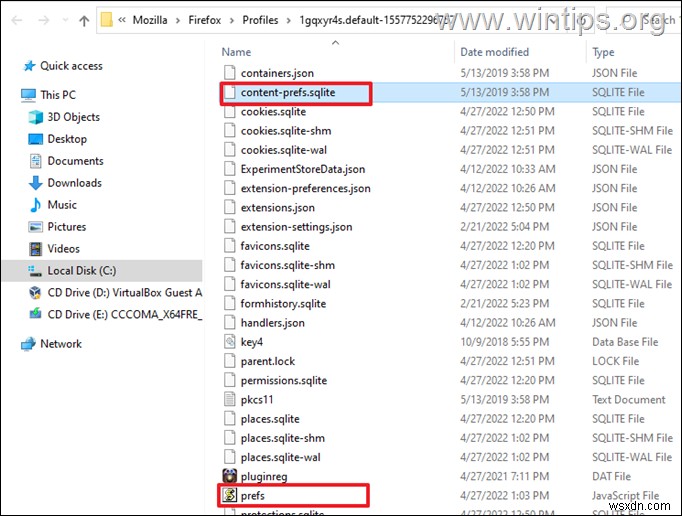Click the Profiles breadcrumb segment
Screen dimensions: 682x516
tap(260, 20)
